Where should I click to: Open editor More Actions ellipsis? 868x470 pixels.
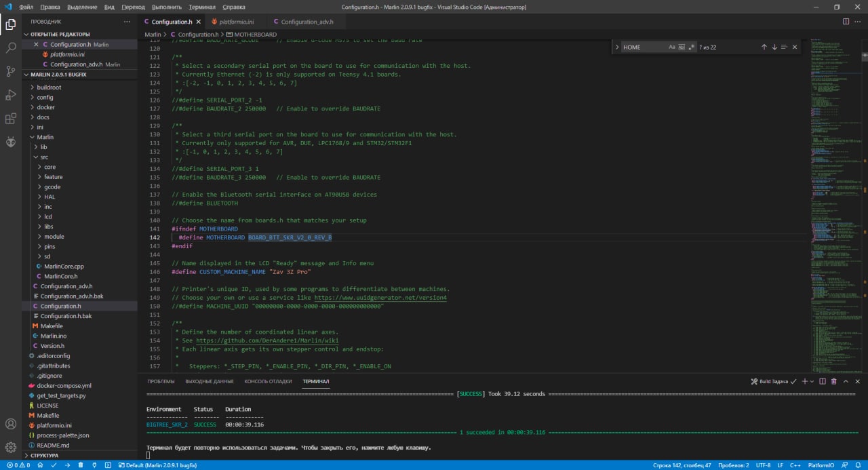(858, 22)
